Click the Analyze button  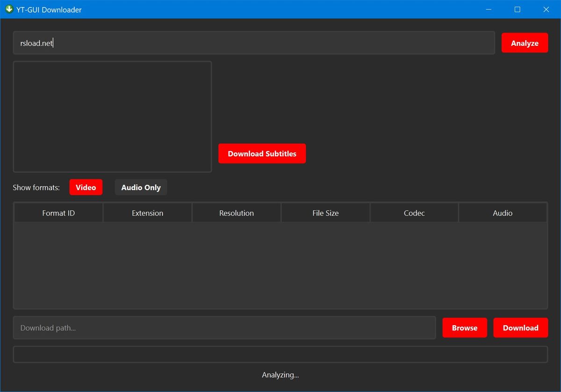click(525, 43)
